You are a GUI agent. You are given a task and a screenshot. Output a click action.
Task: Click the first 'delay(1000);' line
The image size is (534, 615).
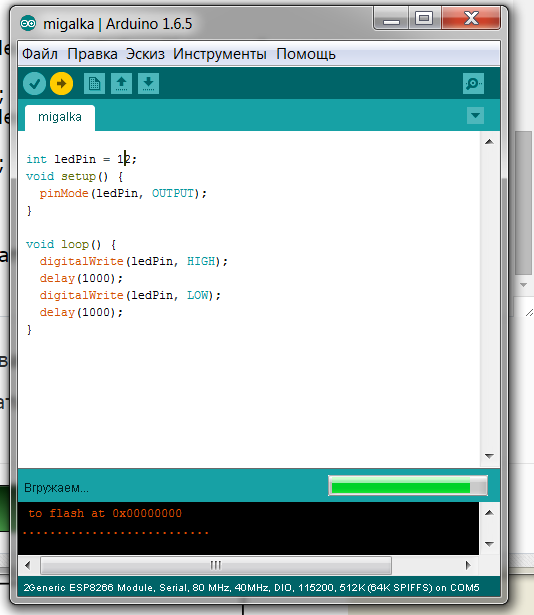[81, 278]
